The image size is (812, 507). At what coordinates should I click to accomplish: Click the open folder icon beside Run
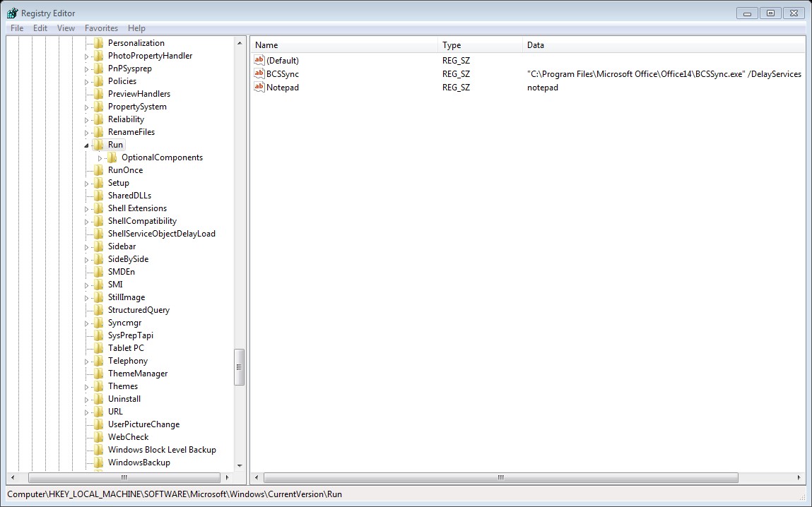[98, 145]
